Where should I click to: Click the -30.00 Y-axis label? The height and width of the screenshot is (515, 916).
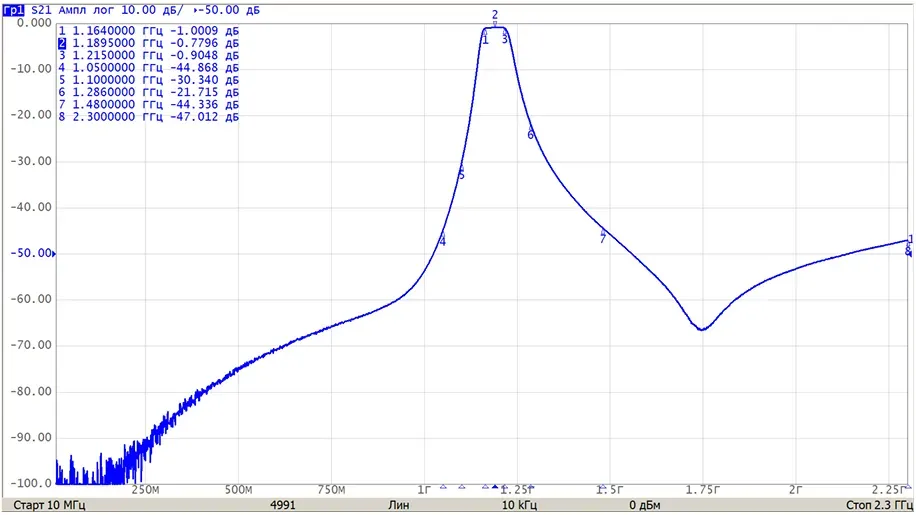point(32,161)
